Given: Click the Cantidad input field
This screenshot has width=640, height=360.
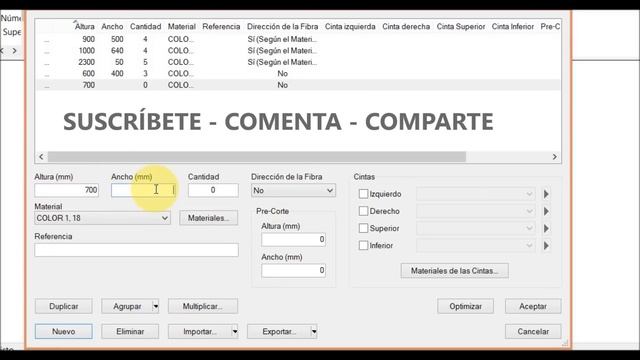Looking at the screenshot, I should (x=213, y=190).
